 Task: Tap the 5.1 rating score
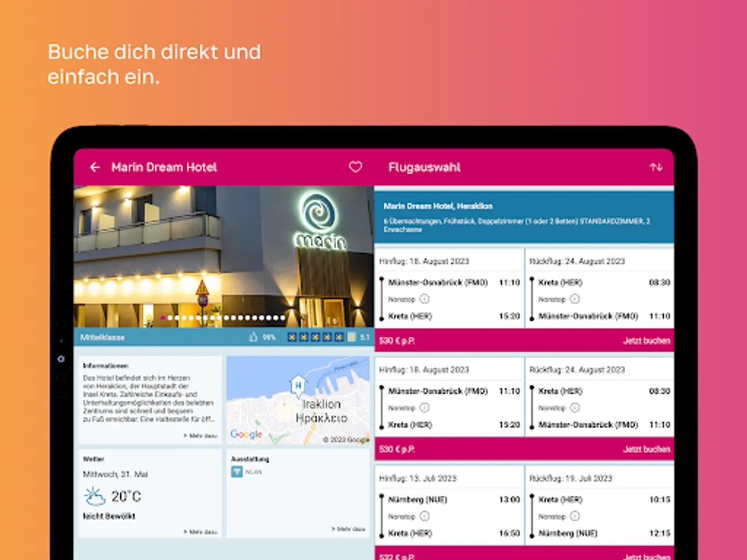(x=365, y=337)
